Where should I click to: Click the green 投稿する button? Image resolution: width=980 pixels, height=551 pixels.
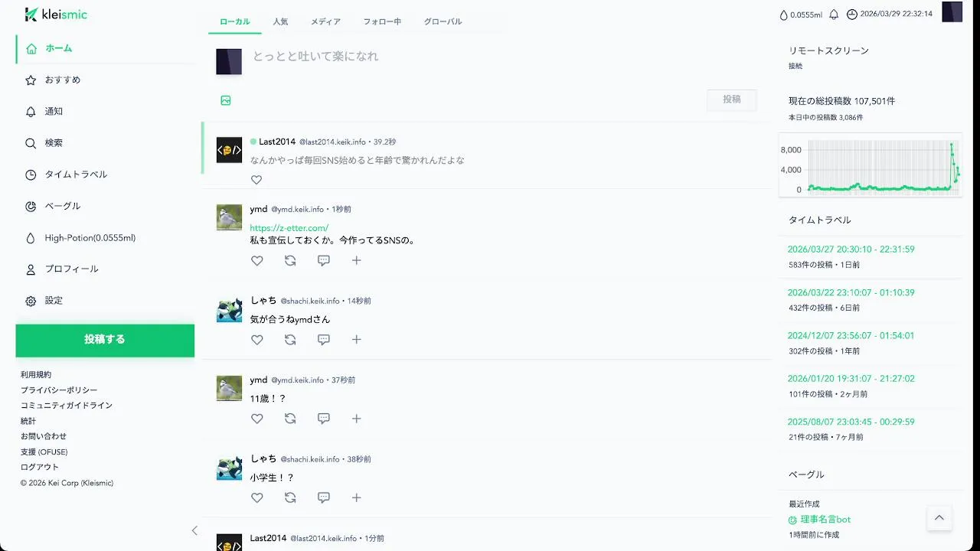tap(105, 340)
